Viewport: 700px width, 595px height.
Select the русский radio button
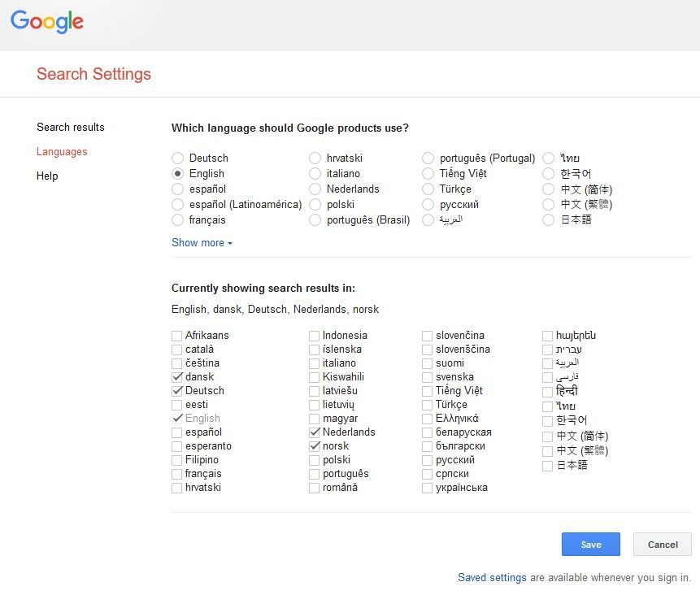pos(428,205)
